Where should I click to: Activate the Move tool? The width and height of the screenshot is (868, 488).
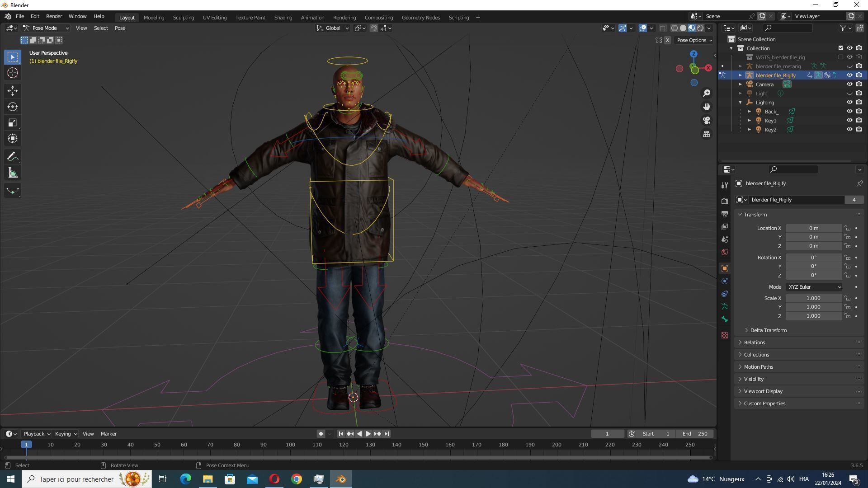pos(12,91)
